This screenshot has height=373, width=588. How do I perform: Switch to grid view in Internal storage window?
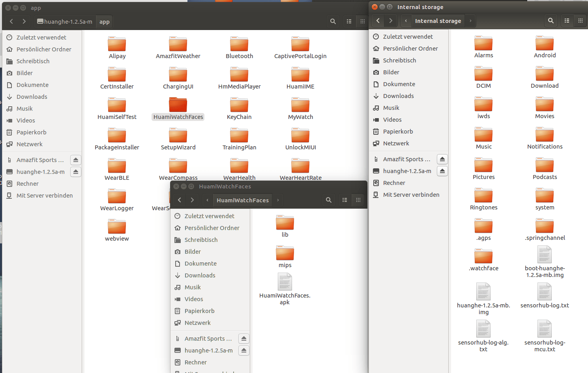click(x=581, y=21)
